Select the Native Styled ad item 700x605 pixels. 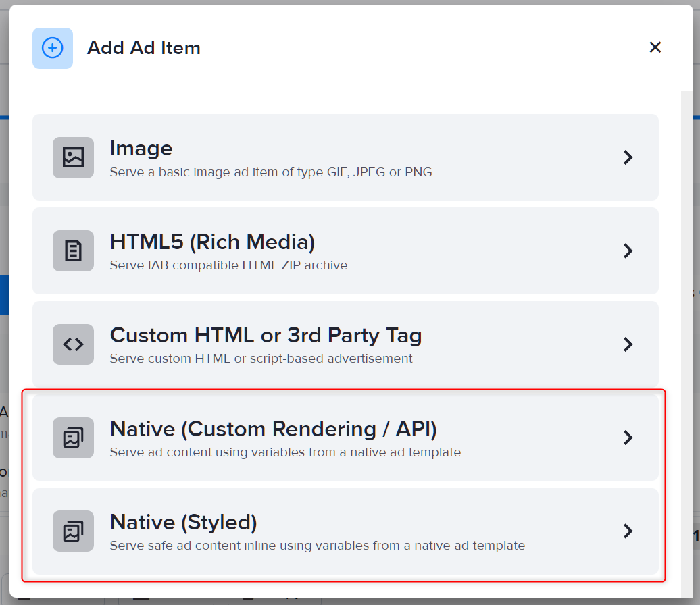(345, 531)
